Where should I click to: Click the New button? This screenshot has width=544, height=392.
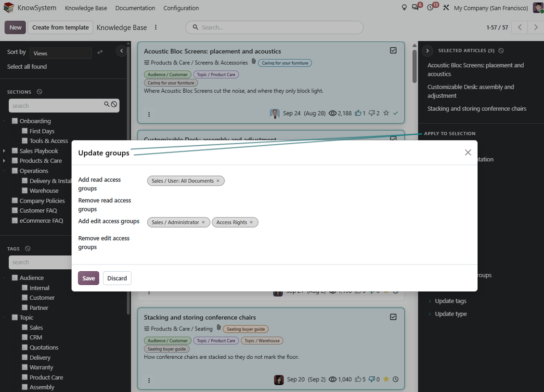[15, 27]
